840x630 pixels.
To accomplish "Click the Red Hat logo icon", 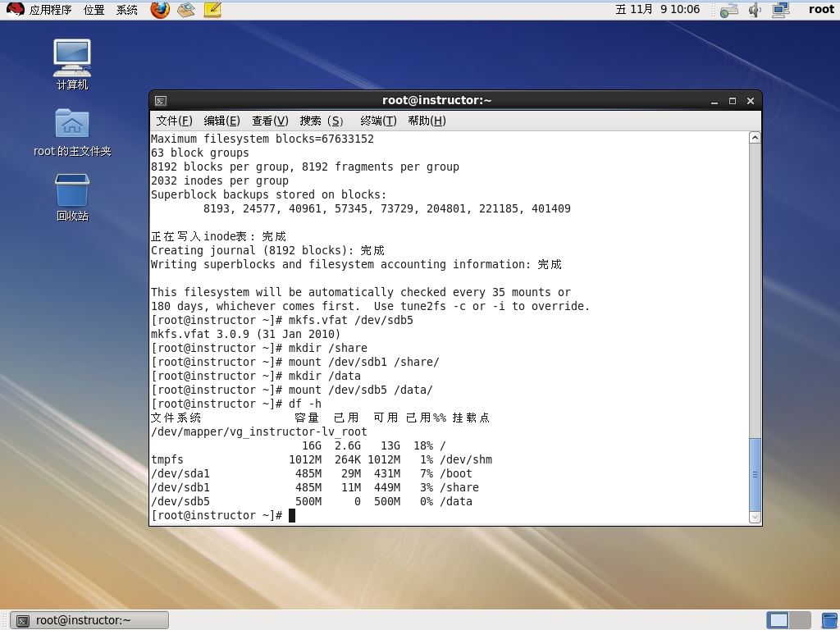I will point(15,9).
